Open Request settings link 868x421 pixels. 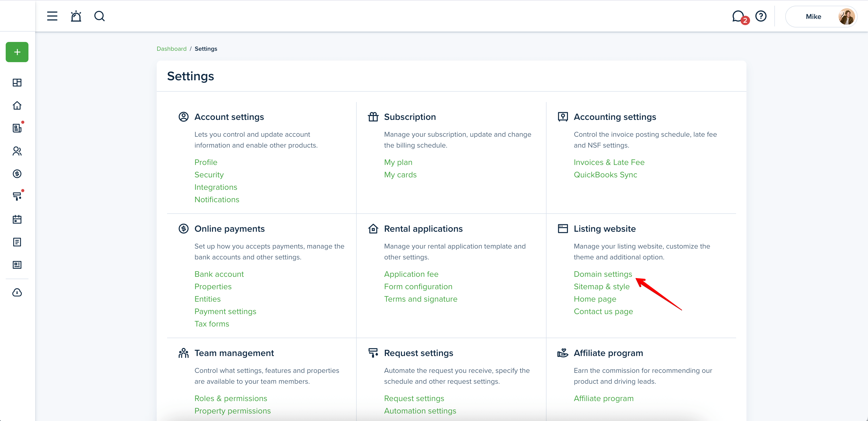(414, 398)
